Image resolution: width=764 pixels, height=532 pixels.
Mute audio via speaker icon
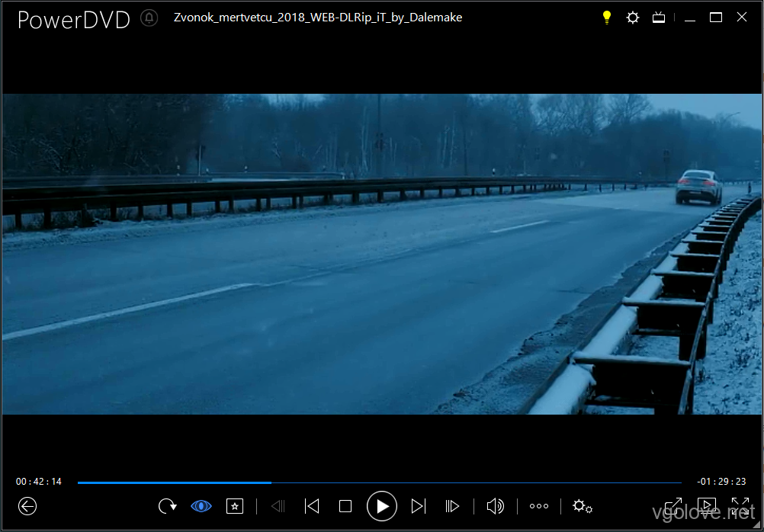coord(495,506)
